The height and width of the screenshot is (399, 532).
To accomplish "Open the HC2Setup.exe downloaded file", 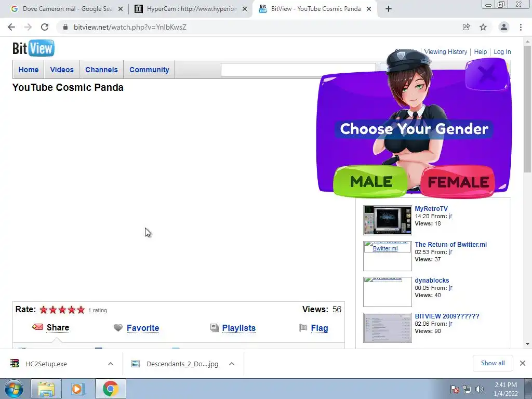I will click(x=46, y=364).
